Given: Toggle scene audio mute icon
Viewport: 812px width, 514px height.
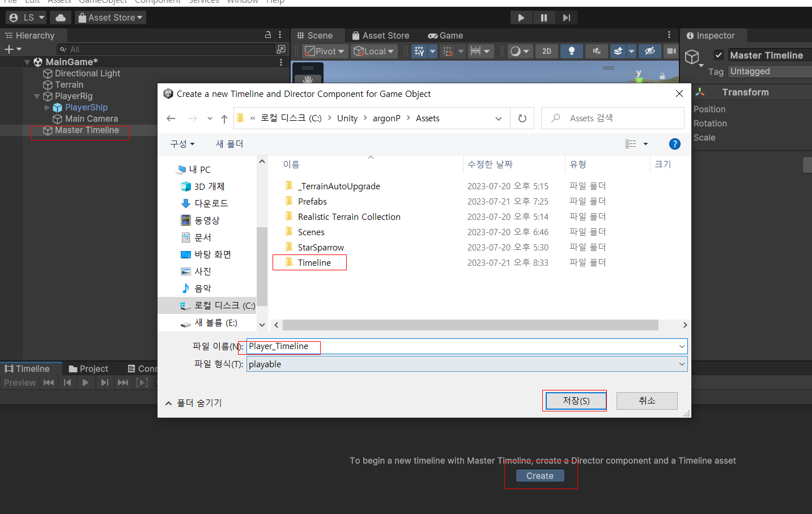Looking at the screenshot, I should (x=597, y=51).
